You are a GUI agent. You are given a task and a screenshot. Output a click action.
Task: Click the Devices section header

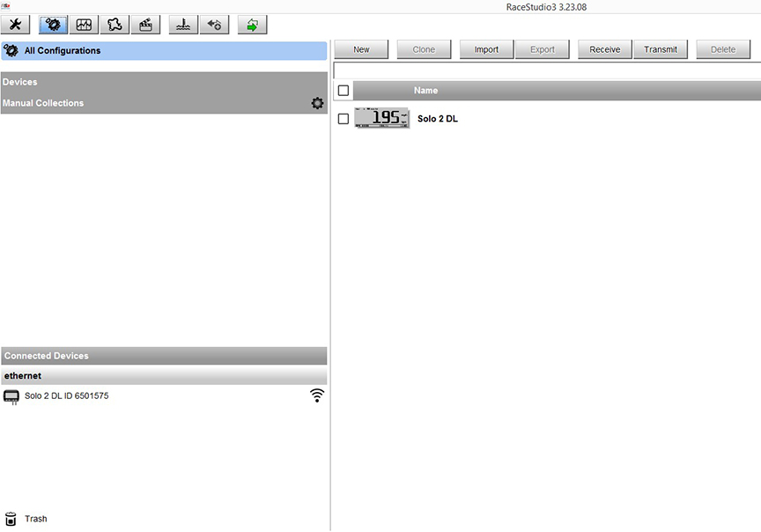(164, 82)
